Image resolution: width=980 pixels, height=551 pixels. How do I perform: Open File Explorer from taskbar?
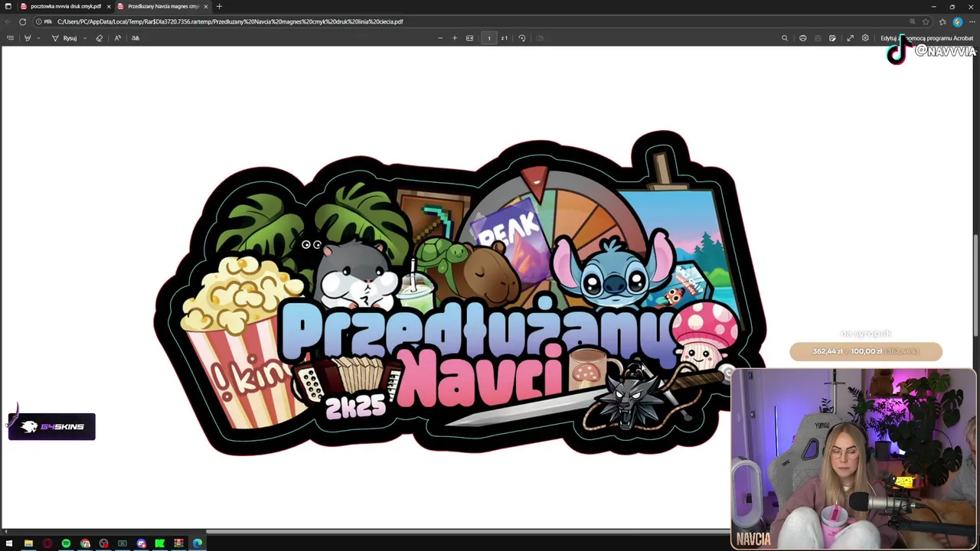click(28, 543)
